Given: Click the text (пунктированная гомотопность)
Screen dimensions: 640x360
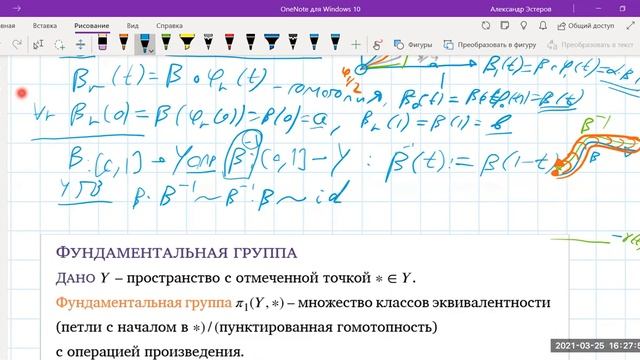Looking at the screenshot, I should pyautogui.click(x=325, y=327).
